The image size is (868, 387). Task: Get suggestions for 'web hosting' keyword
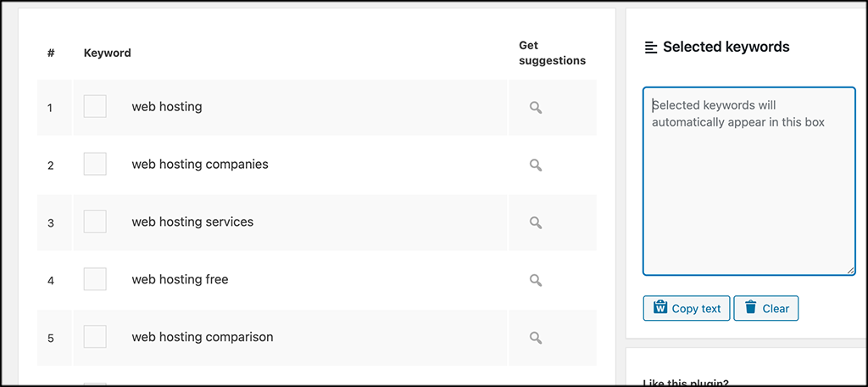[x=535, y=108]
